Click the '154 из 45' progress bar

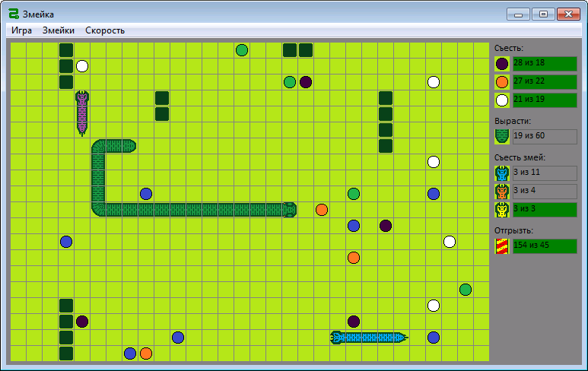(x=545, y=246)
